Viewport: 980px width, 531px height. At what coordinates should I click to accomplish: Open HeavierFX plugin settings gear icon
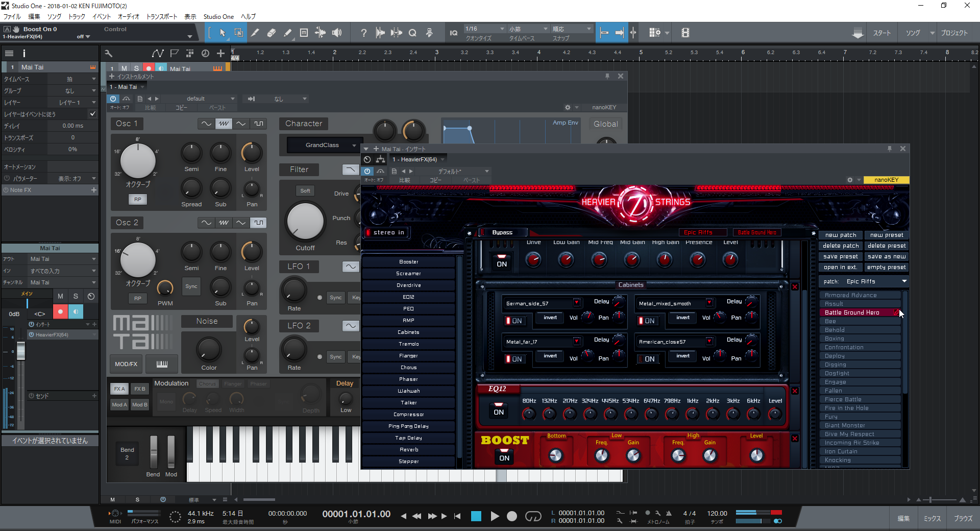(850, 180)
